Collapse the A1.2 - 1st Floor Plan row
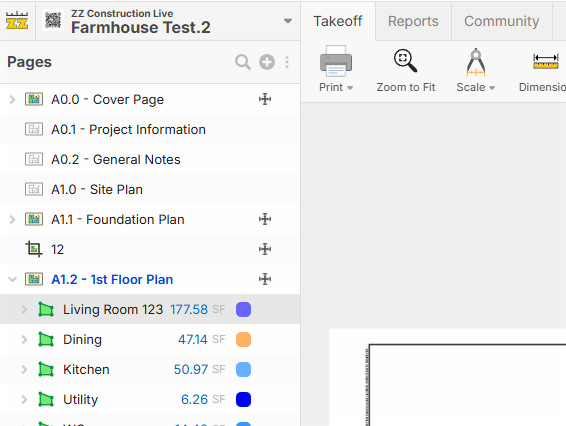Image resolution: width=566 pixels, height=426 pixels. tap(12, 279)
